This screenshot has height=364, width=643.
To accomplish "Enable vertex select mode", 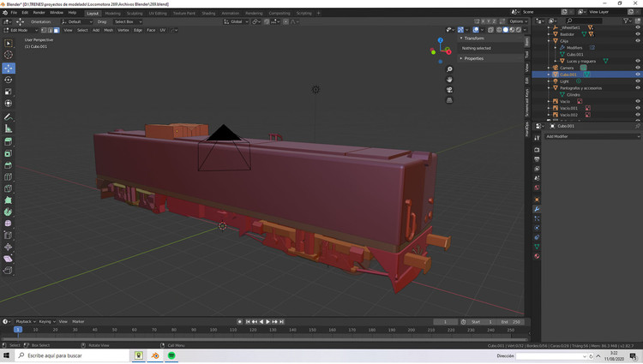I will [44, 30].
